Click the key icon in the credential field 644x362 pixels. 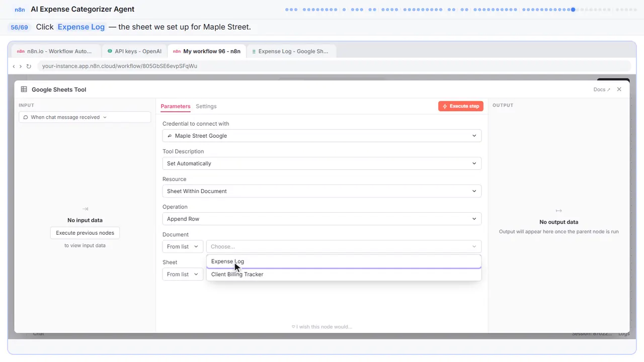170,136
